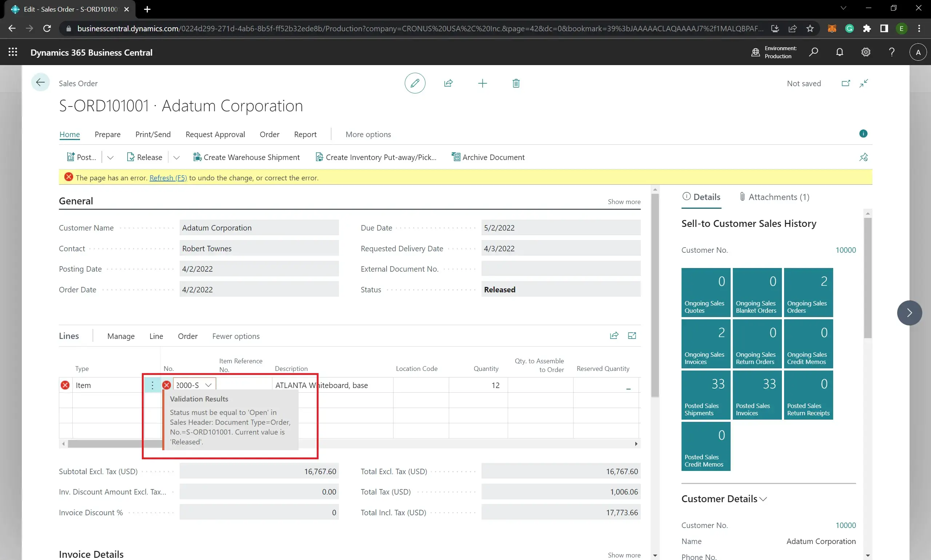Screen dimensions: 931x560
Task: Click the Release button
Action: 144,157
